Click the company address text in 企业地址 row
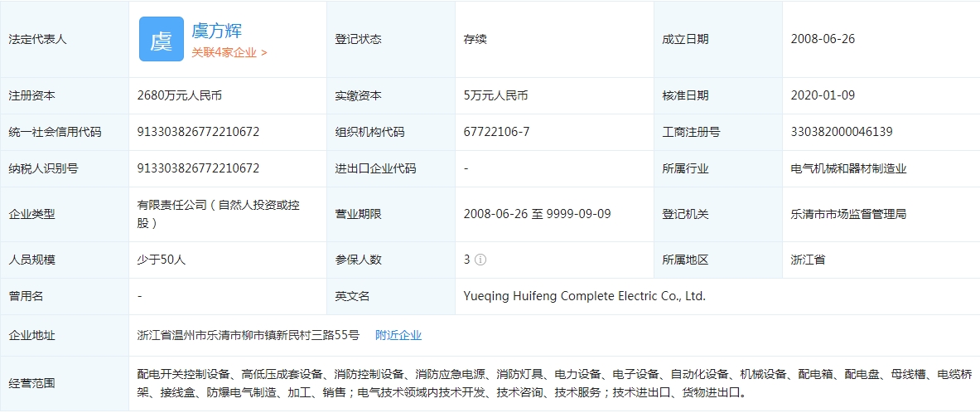The height and width of the screenshot is (413, 980). [249, 335]
